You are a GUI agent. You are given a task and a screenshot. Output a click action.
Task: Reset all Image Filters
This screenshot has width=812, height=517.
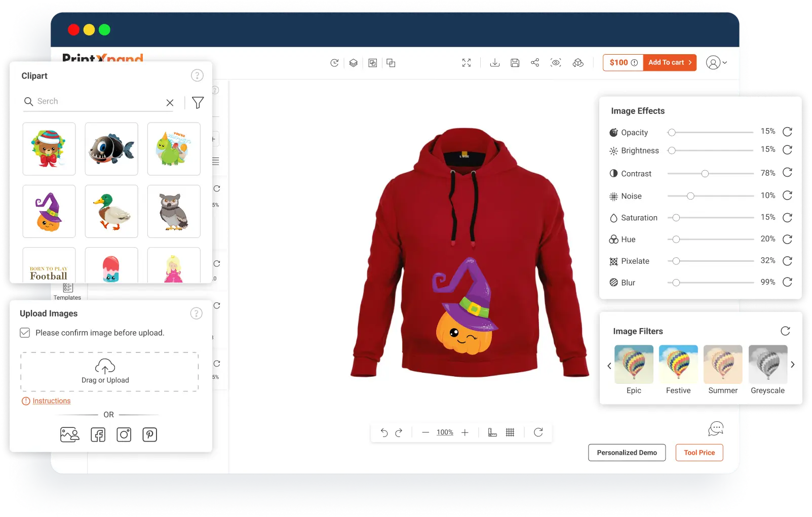point(786,331)
